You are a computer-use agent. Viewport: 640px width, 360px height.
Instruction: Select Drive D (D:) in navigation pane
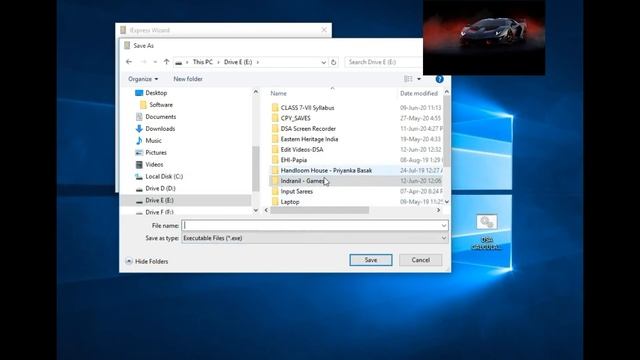pyautogui.click(x=160, y=188)
